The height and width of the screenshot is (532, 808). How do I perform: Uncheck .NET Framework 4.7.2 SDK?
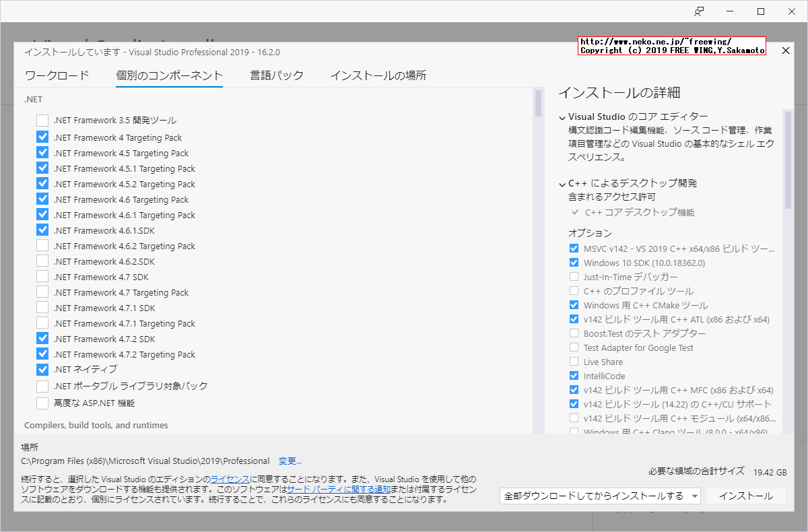[x=42, y=338]
